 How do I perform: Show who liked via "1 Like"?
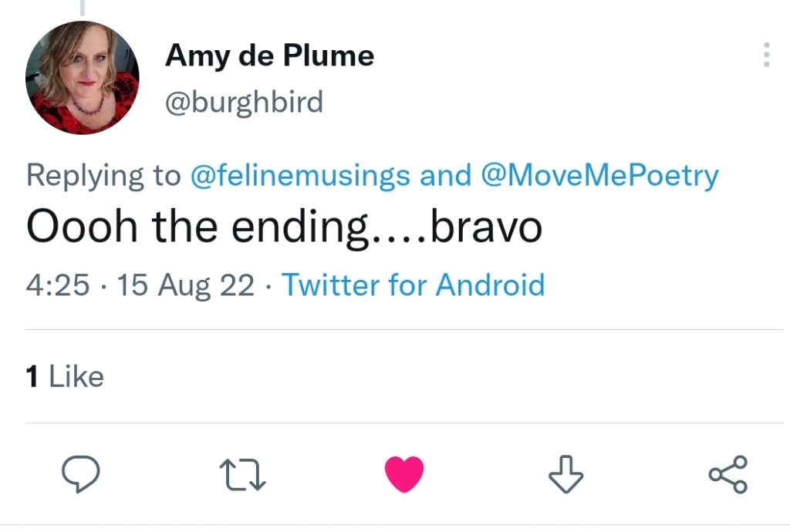click(x=65, y=376)
